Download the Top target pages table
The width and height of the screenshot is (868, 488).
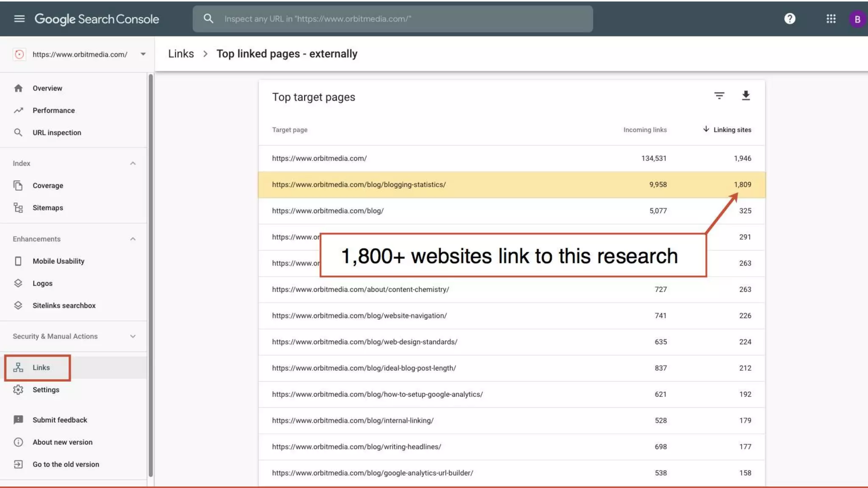coord(746,96)
